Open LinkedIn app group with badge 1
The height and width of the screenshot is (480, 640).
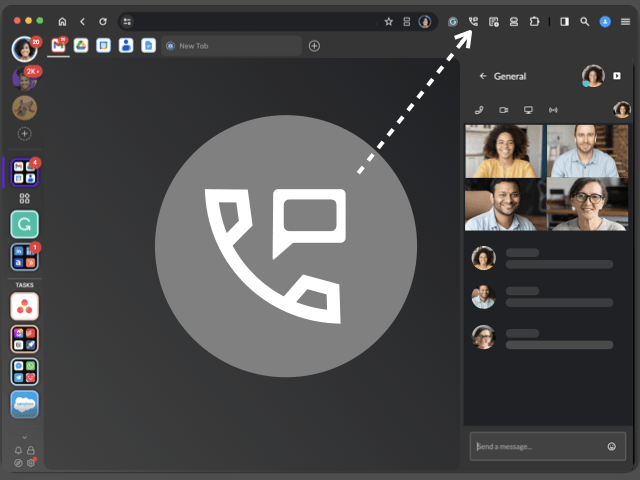24,257
